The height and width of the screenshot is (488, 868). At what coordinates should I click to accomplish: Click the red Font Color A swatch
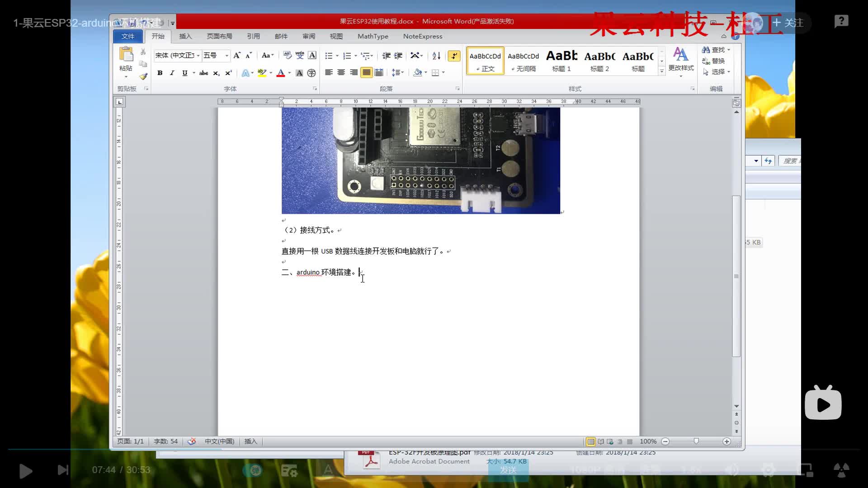280,73
